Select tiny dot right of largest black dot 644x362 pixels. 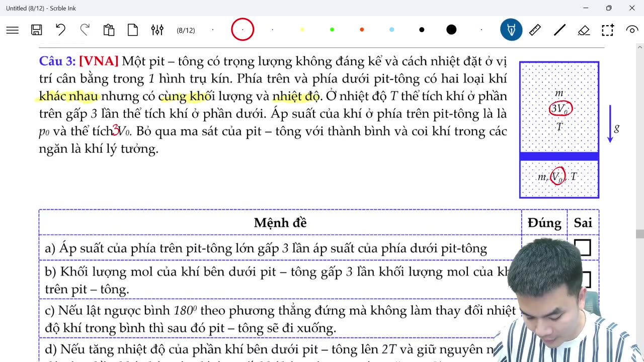[x=481, y=30]
